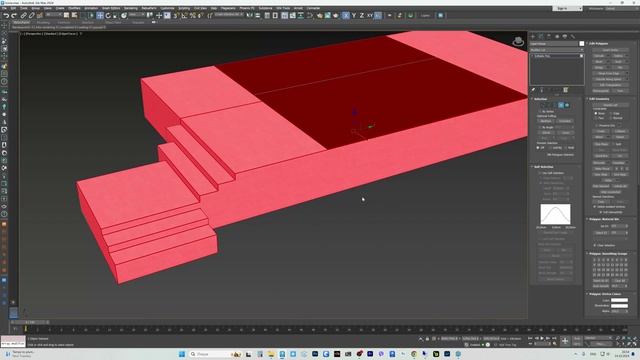The width and height of the screenshot is (640, 360).
Task: Click the Extrude button
Action: (599, 56)
